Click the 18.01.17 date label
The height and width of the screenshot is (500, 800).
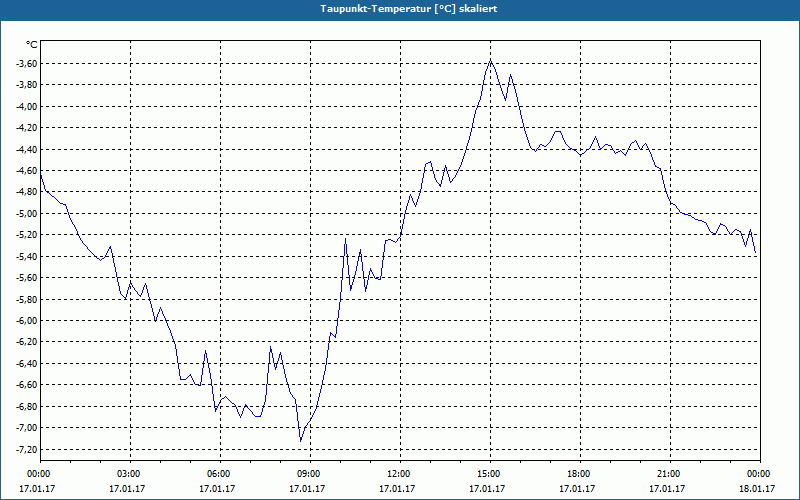point(757,489)
